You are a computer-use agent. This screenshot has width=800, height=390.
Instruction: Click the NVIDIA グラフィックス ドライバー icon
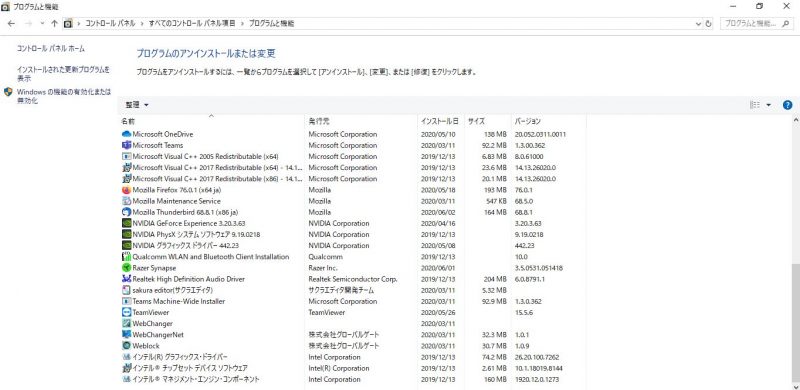(127, 246)
